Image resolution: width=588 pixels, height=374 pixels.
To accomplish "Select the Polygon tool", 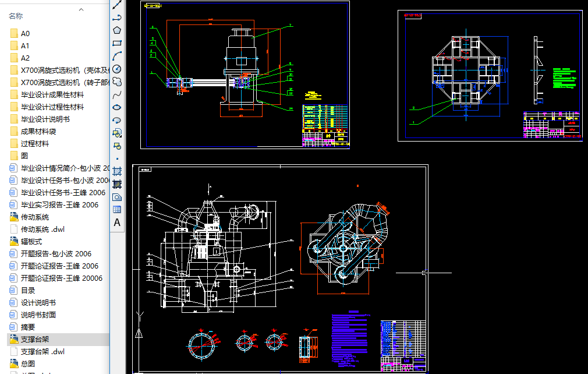I will (117, 30).
